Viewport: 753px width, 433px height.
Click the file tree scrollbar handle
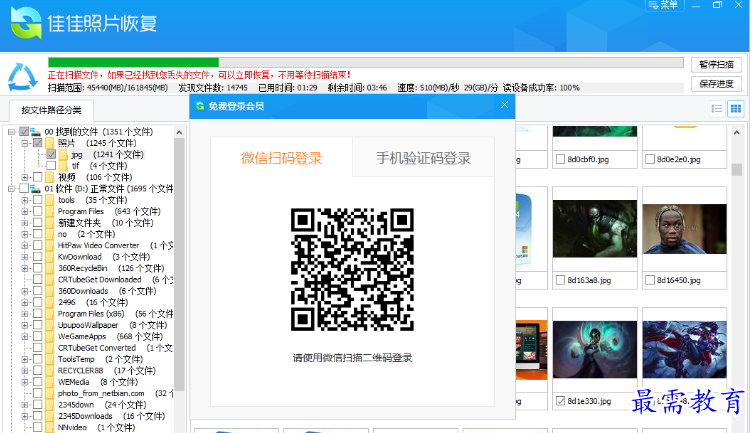click(179, 264)
